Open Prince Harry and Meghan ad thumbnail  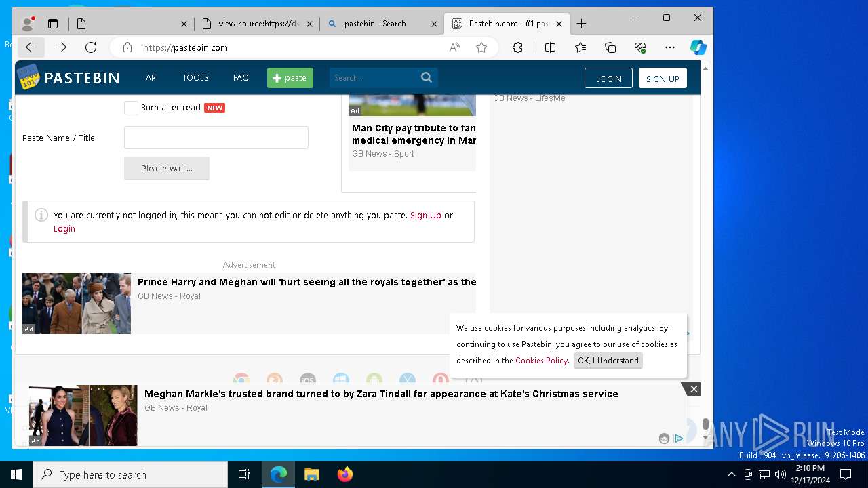point(77,304)
